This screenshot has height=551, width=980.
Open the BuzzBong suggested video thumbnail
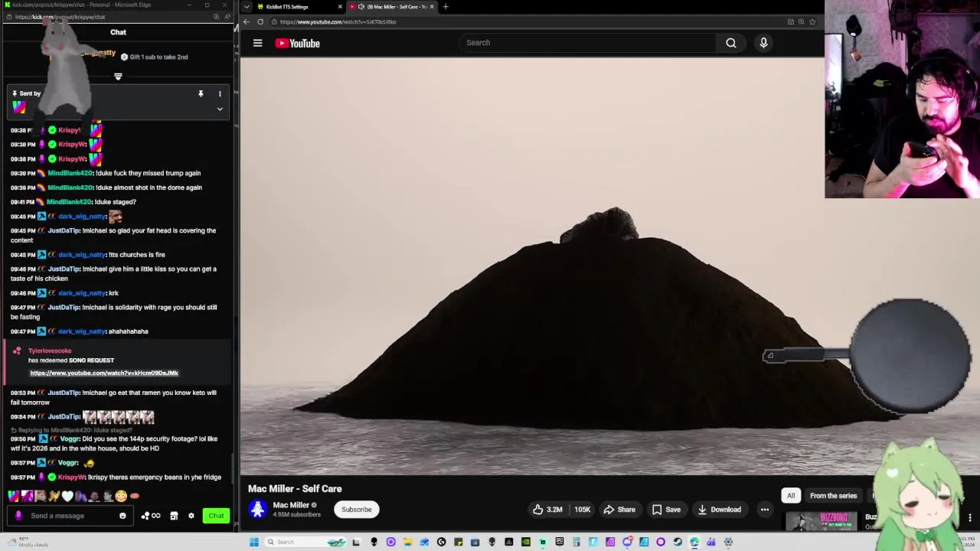pos(822,522)
